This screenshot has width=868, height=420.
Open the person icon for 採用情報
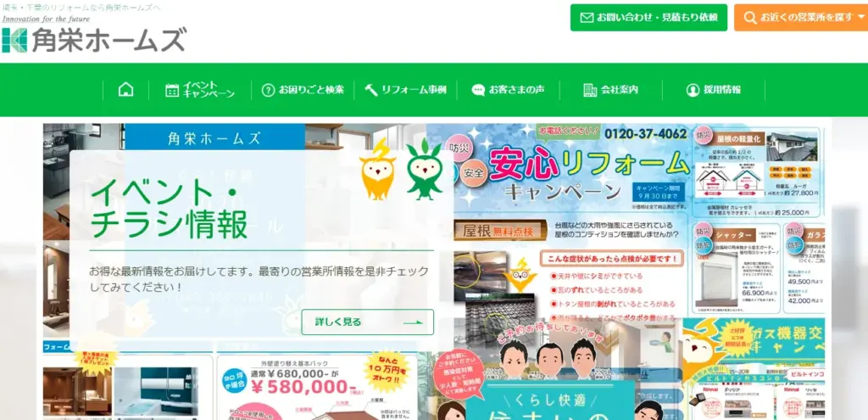(693, 90)
